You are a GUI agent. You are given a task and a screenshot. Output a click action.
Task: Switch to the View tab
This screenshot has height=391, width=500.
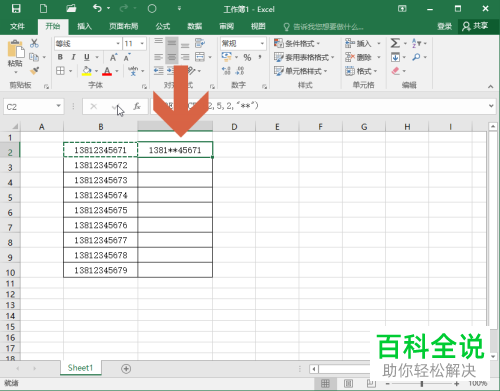tap(258, 26)
